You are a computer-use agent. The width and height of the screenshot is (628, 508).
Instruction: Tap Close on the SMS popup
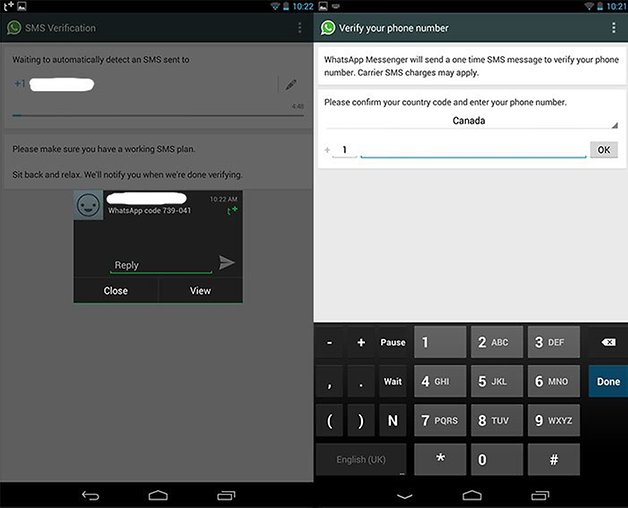click(x=115, y=291)
